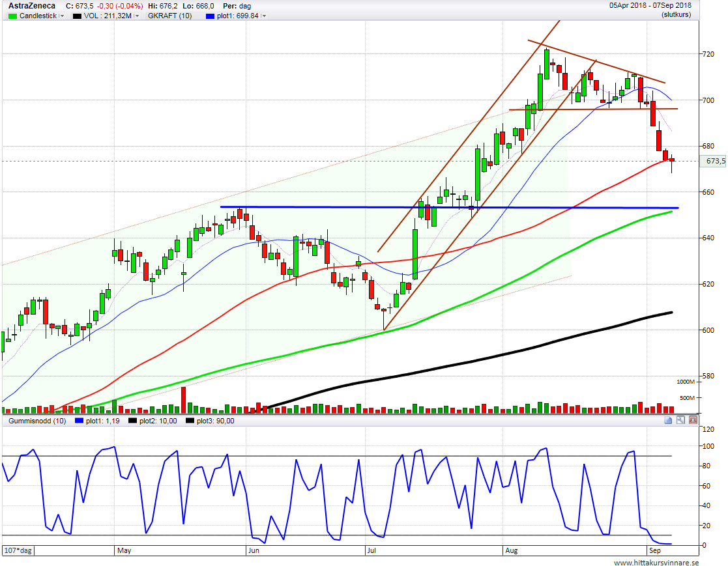
Task: Click the 720 price axis label
Action: 708,54
